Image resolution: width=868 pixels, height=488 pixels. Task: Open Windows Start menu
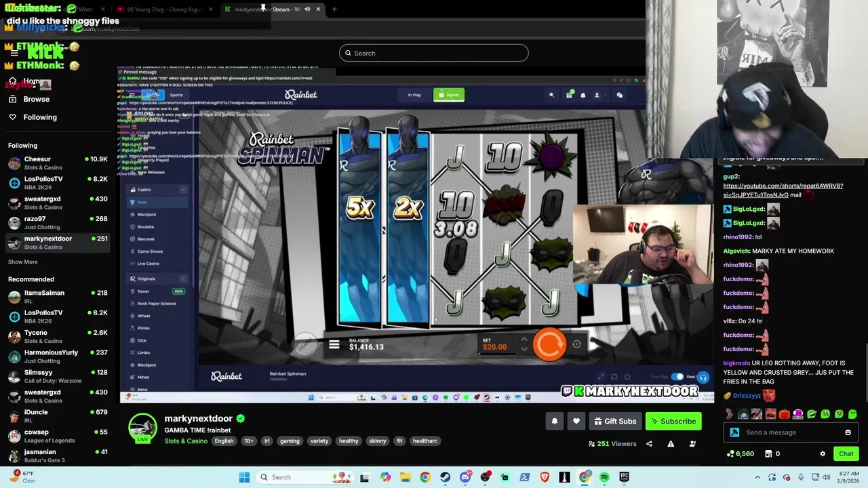(244, 477)
